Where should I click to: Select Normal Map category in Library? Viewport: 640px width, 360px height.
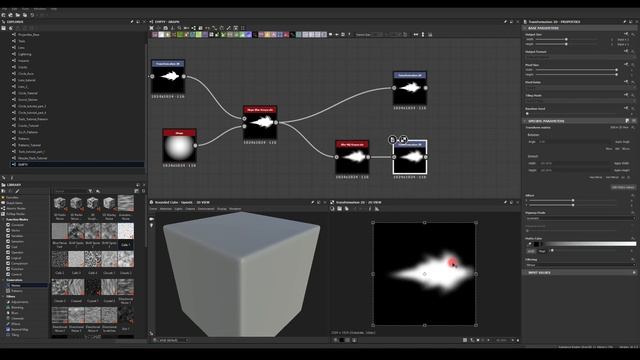(20, 329)
